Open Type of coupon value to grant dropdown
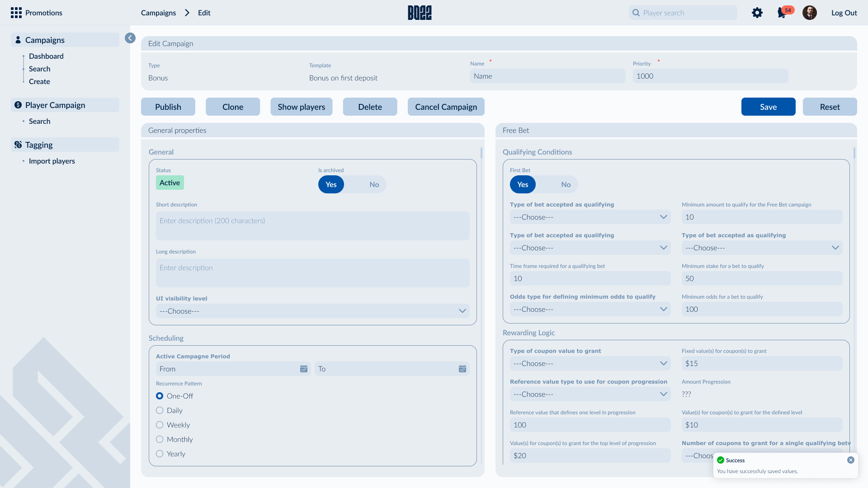 pyautogui.click(x=590, y=363)
